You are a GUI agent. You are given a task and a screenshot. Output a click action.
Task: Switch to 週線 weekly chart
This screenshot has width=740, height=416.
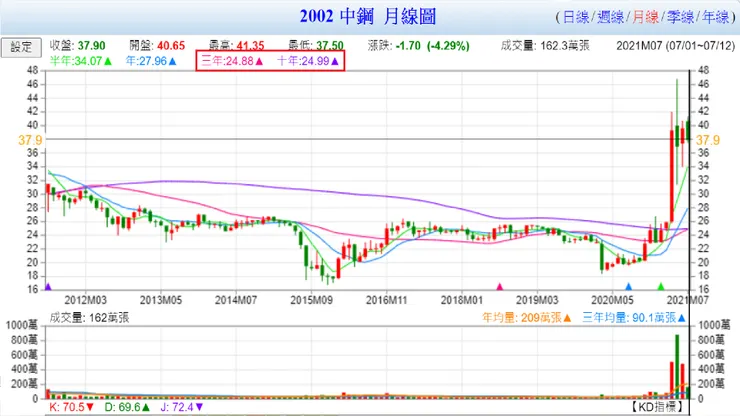coord(611,17)
